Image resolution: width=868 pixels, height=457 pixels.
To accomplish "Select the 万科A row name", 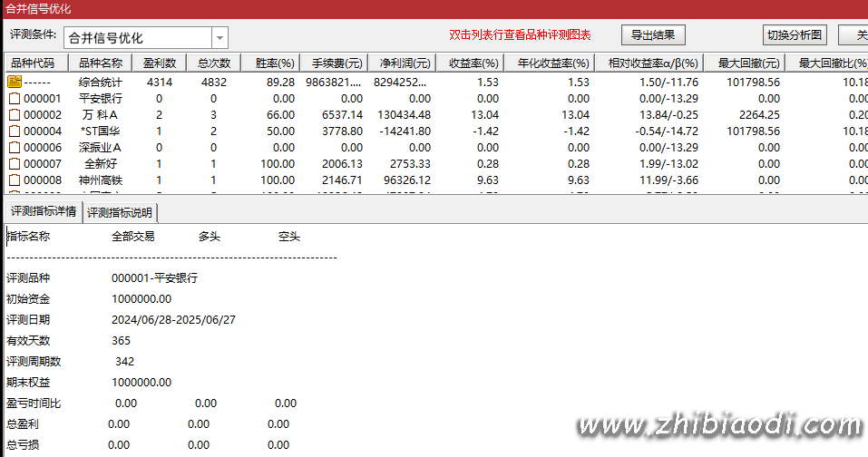I will [100, 115].
